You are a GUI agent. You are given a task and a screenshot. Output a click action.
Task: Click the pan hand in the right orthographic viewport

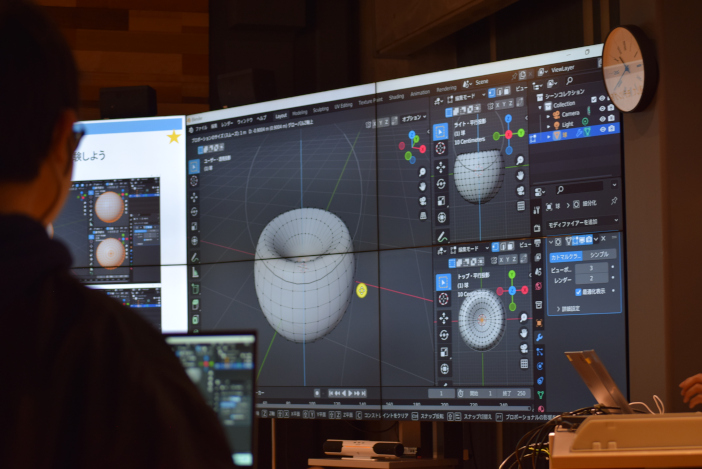(520, 175)
